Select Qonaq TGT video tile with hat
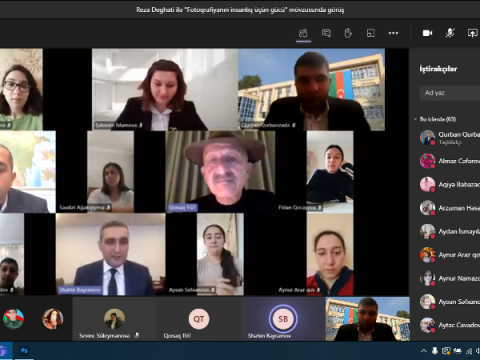Viewport: 480px width, 360px height. (x=220, y=172)
